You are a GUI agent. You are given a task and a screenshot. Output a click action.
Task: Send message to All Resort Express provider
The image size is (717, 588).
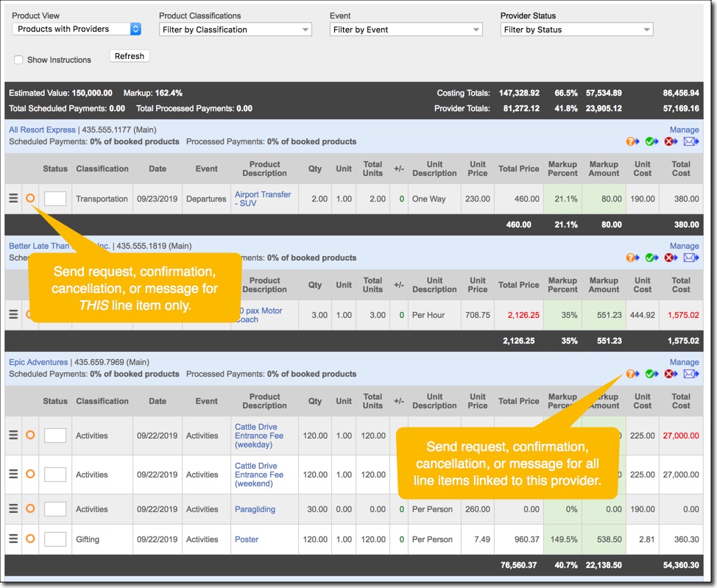(691, 142)
